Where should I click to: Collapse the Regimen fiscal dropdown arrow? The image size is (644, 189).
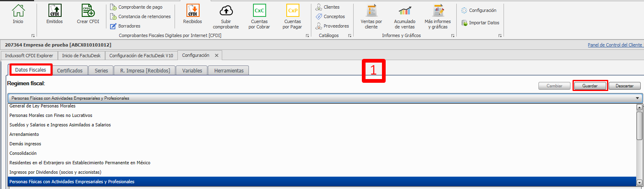coord(637,98)
